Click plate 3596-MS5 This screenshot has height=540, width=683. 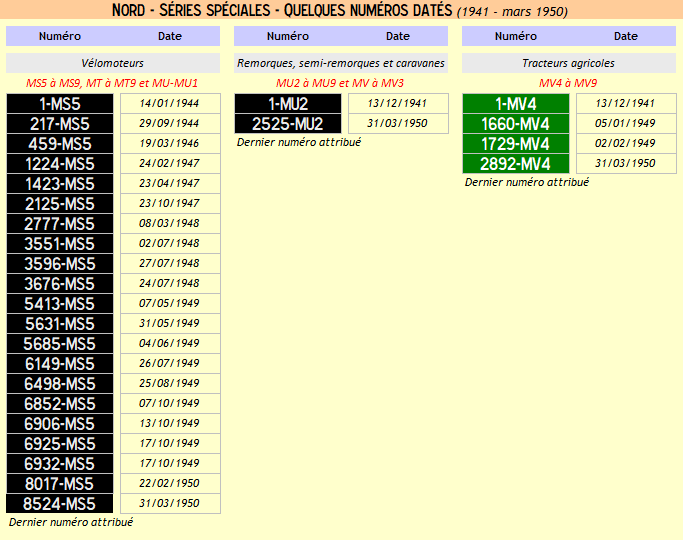pyautogui.click(x=60, y=264)
